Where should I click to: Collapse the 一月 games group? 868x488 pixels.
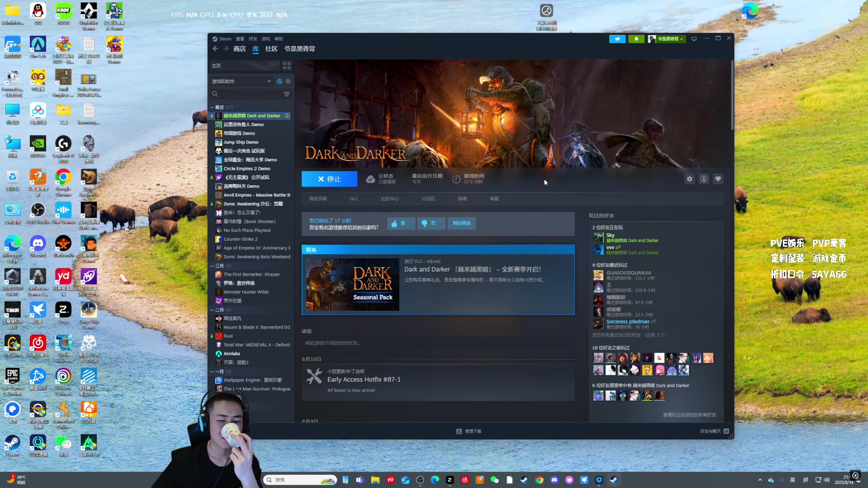[x=212, y=372]
